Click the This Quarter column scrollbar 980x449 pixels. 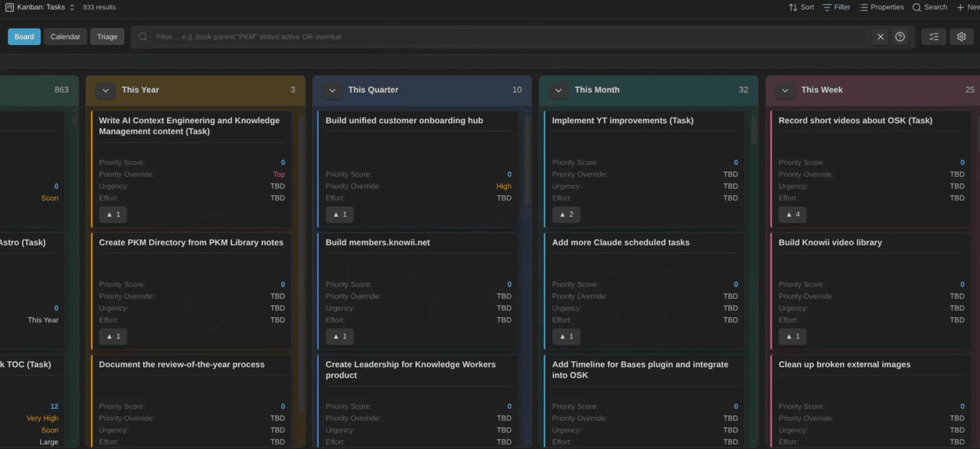pos(527,160)
